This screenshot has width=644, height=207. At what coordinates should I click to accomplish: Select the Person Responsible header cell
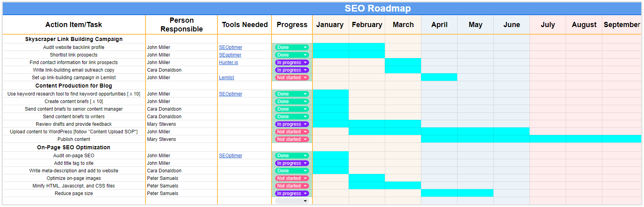pyautogui.click(x=181, y=25)
